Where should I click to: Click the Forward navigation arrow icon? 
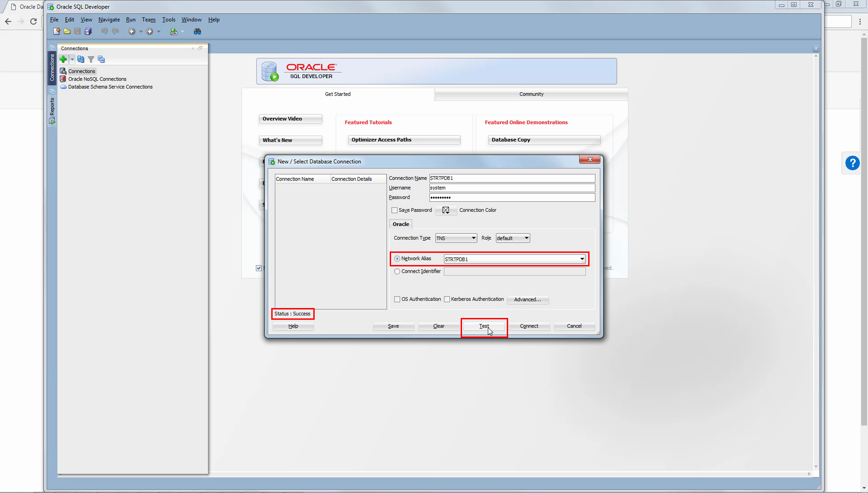(150, 32)
